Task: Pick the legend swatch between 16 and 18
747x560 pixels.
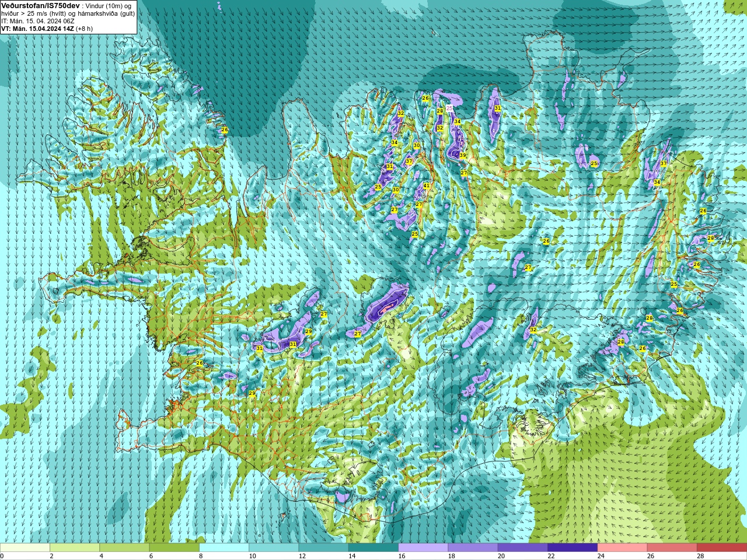Action: click(423, 548)
